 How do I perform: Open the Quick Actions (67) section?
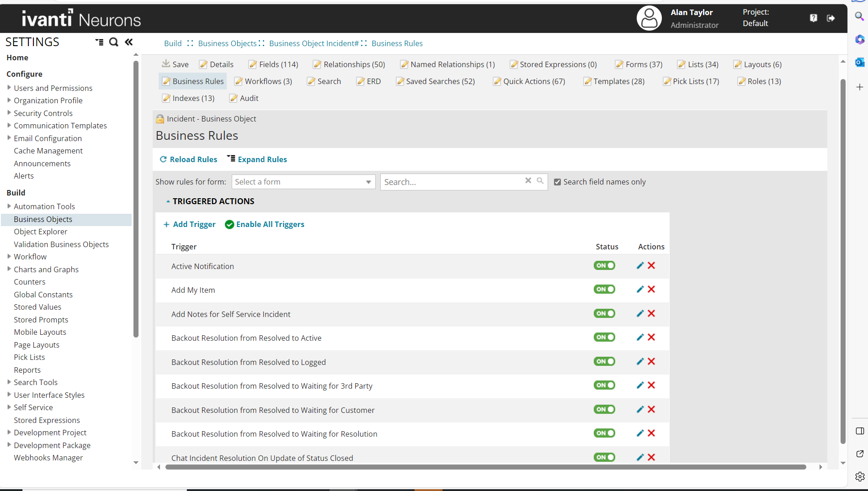(x=534, y=81)
